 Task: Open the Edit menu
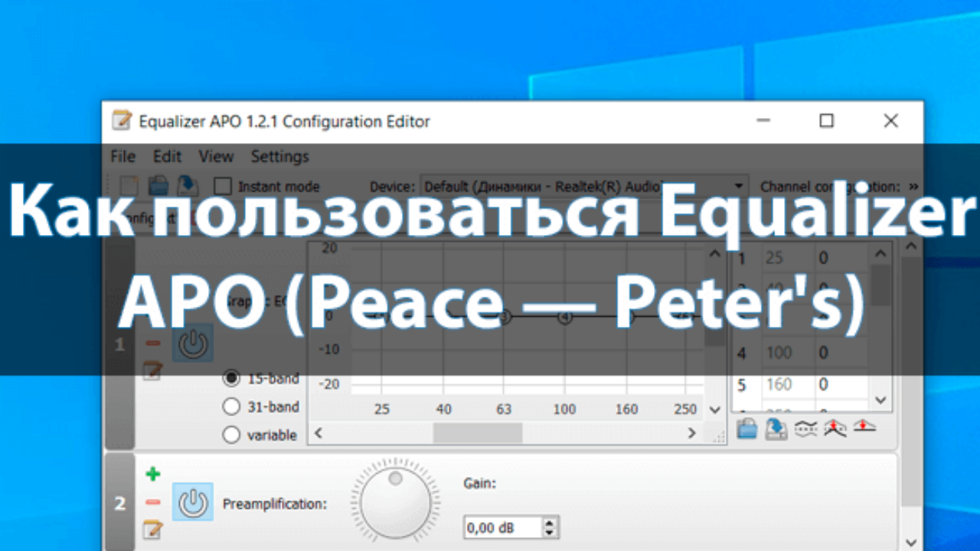[167, 156]
